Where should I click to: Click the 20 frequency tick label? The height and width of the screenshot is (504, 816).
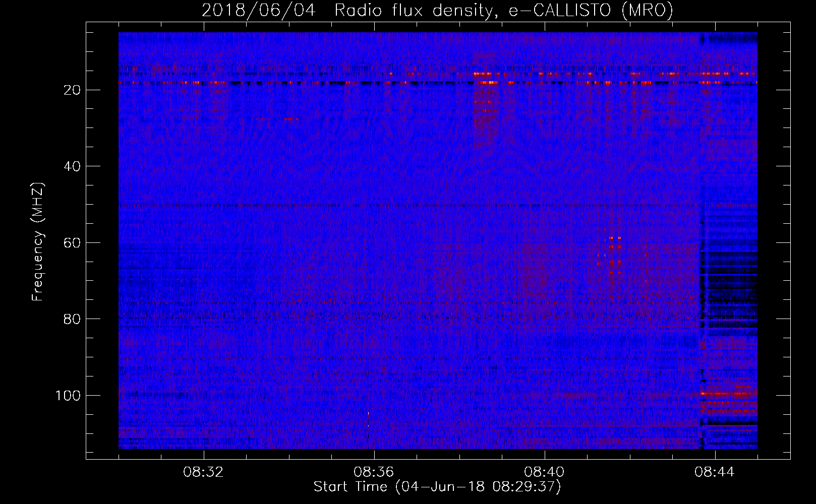pos(73,90)
